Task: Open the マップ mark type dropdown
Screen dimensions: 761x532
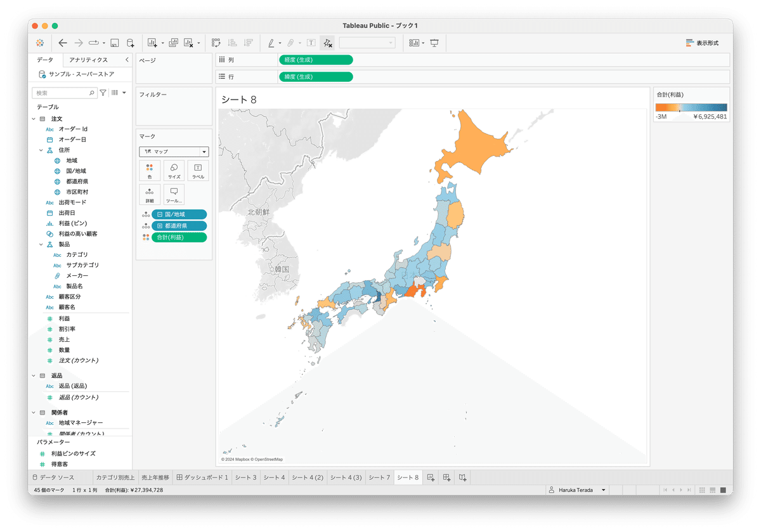Action: (174, 152)
